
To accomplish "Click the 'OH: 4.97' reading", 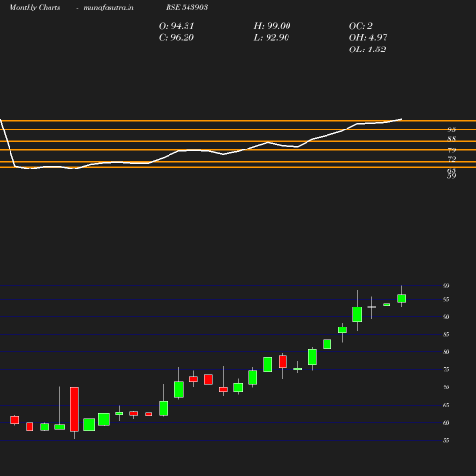I will pos(368,38).
